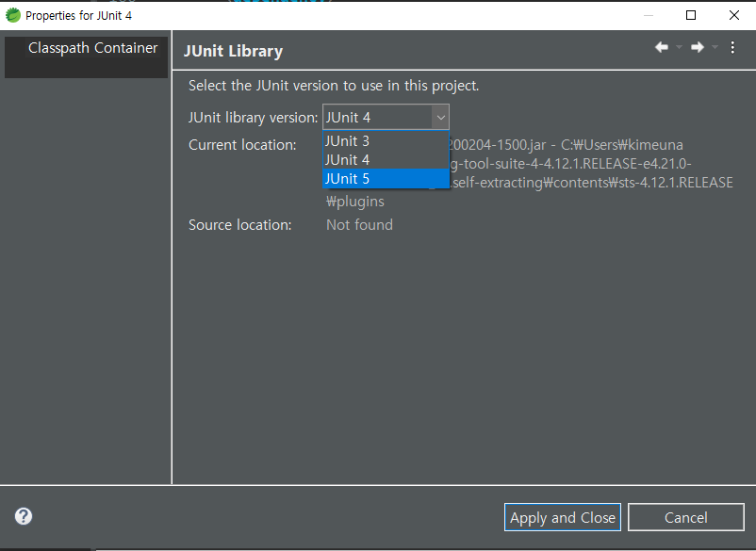Close the Properties for JUnit 4 window

(x=733, y=15)
